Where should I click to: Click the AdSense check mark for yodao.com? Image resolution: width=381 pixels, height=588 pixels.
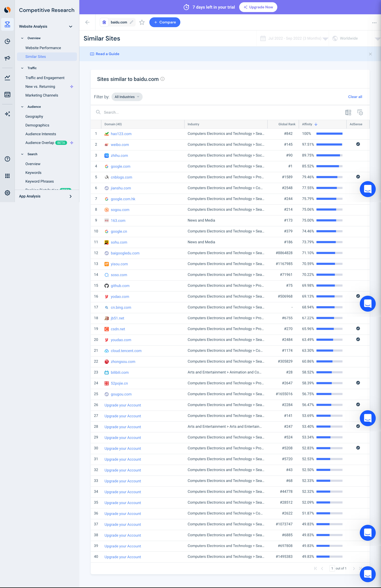[x=358, y=296]
